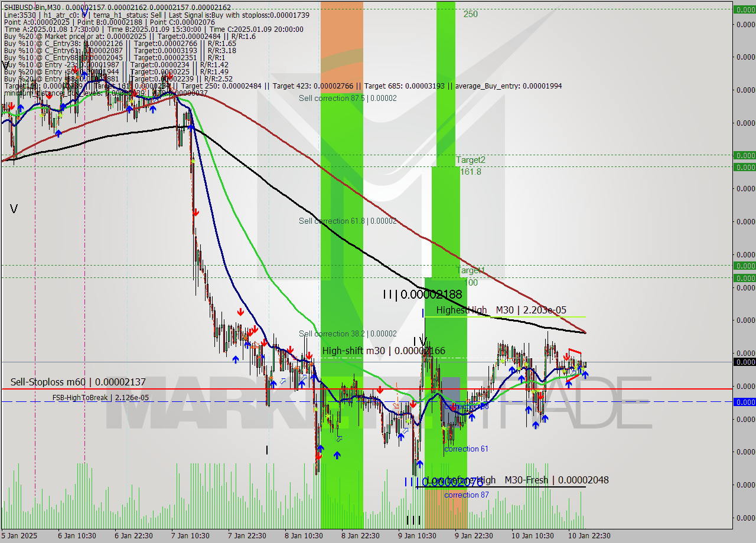Click the II 0.00002188 wave label

(422, 294)
